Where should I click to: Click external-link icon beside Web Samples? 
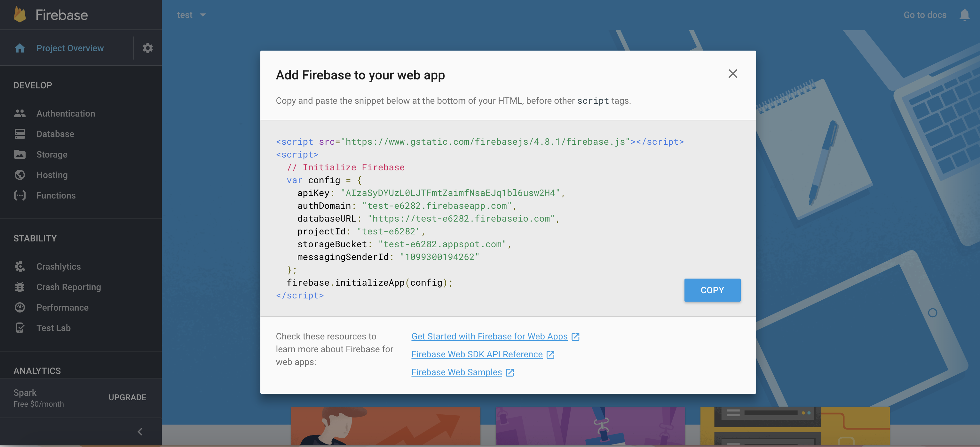click(510, 372)
